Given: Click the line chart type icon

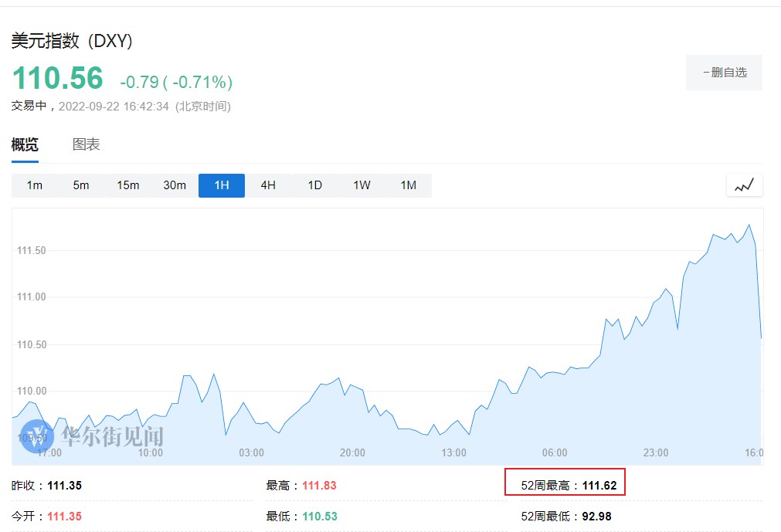Looking at the screenshot, I should point(744,185).
